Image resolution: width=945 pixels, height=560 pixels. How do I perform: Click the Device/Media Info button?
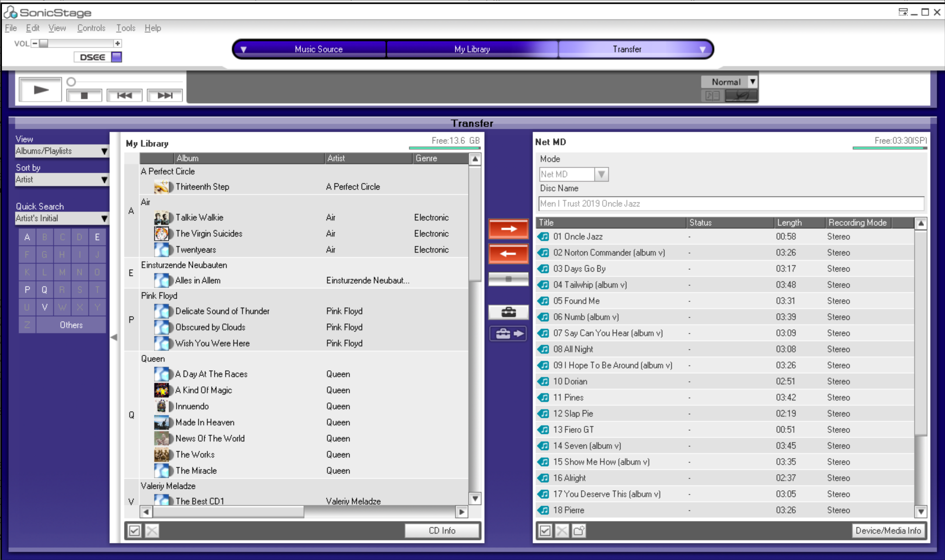coord(888,530)
